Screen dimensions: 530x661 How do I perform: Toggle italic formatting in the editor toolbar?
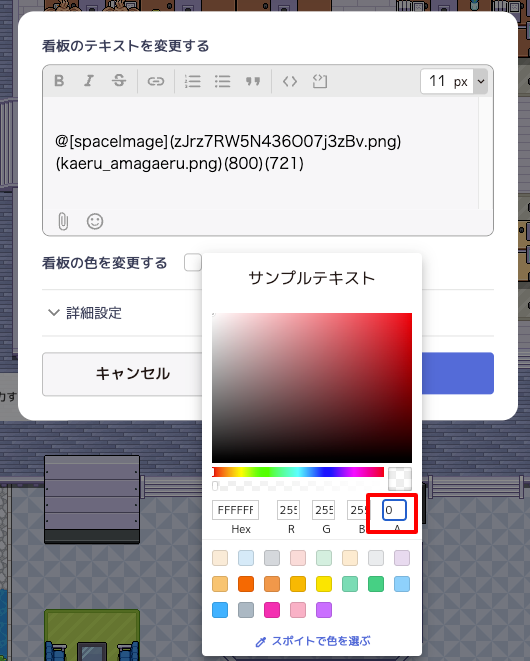pos(89,81)
